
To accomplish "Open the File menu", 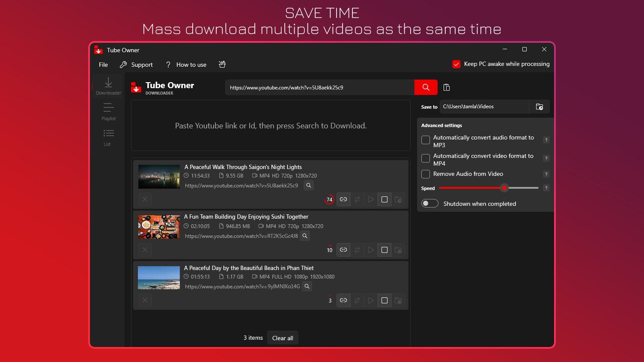I will (x=103, y=65).
